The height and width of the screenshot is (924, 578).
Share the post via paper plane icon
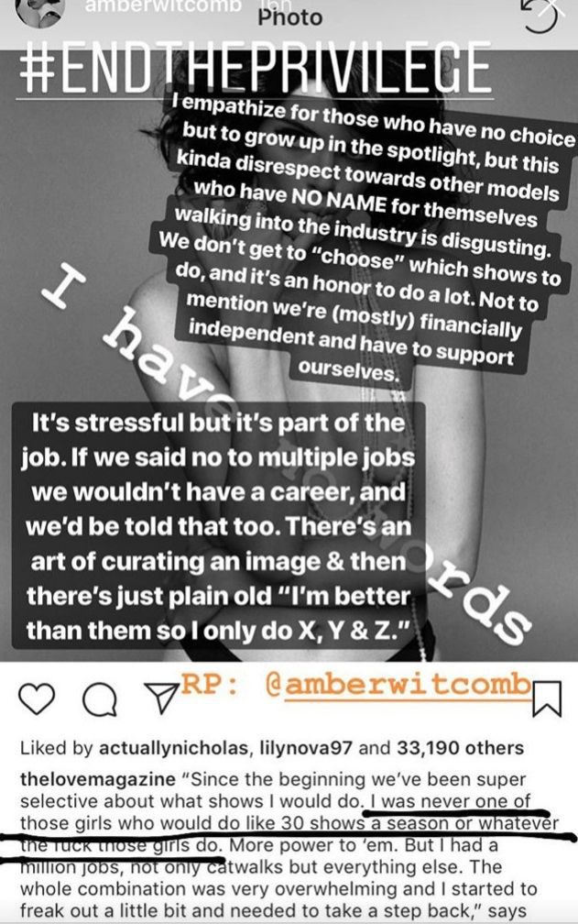(160, 698)
